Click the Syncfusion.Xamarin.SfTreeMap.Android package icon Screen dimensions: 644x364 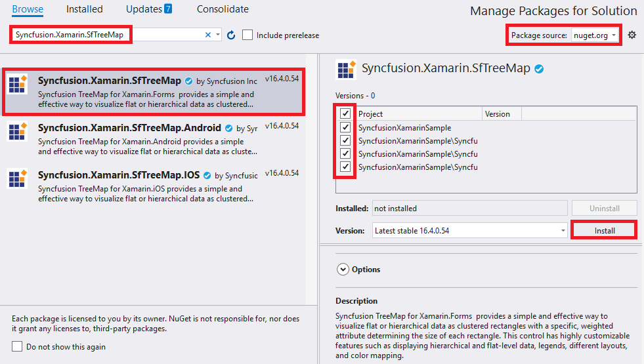pos(17,131)
